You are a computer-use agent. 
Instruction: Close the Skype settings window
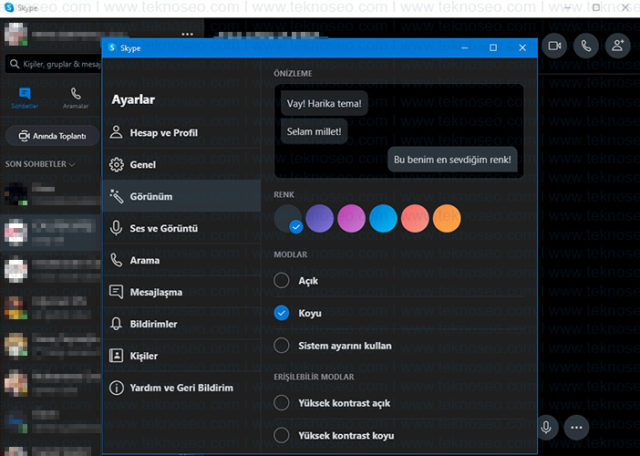522,48
